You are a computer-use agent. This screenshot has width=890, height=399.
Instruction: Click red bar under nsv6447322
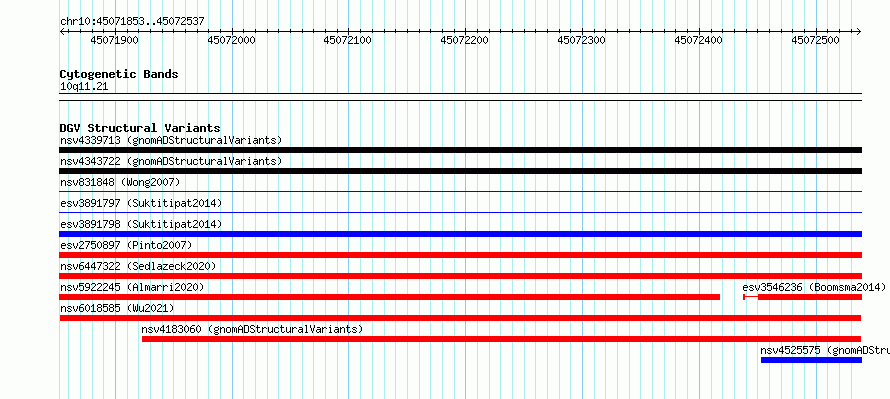[460, 276]
